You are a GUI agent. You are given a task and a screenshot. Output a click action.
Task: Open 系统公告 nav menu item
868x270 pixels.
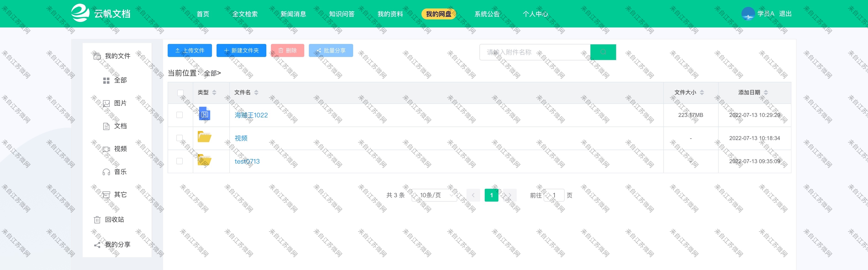point(487,14)
